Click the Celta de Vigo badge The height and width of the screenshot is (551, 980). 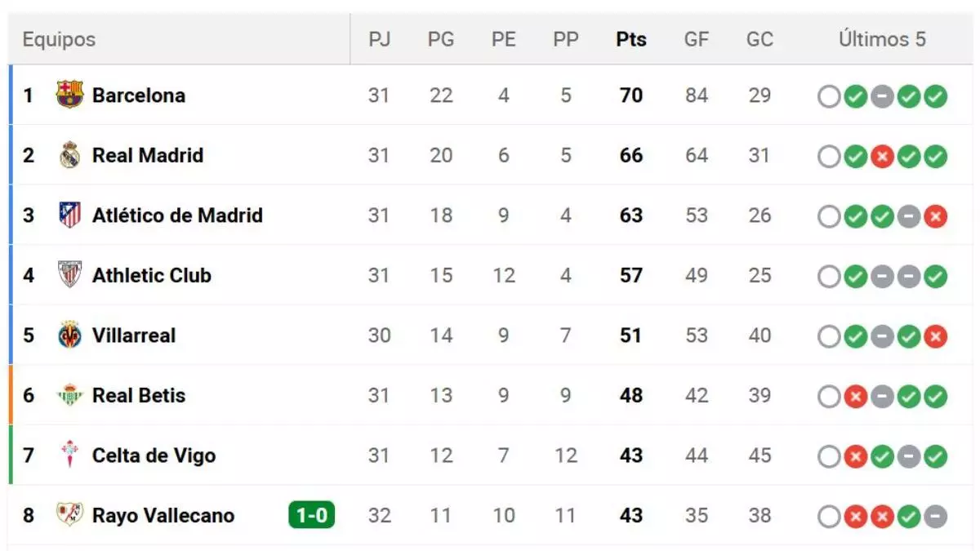(x=69, y=456)
